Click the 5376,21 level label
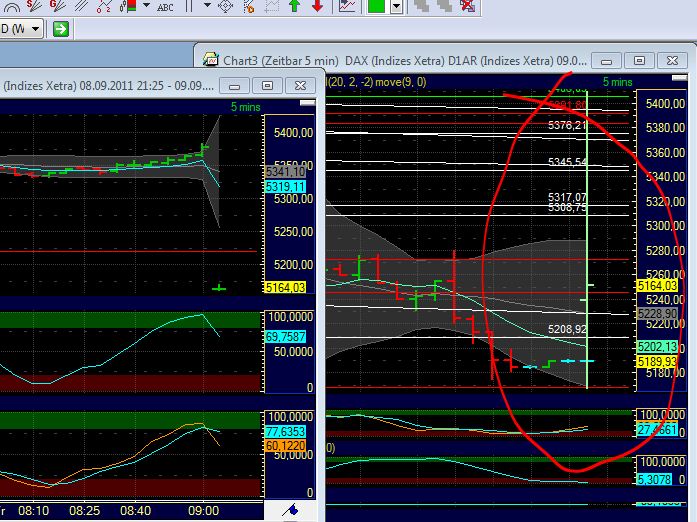The image size is (697, 522). pos(567,125)
